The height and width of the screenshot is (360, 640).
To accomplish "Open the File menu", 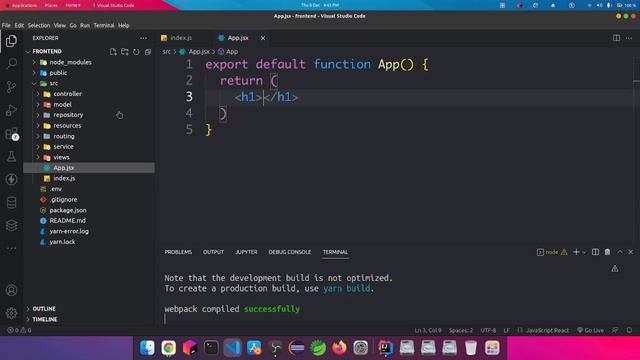I will click(x=6, y=25).
